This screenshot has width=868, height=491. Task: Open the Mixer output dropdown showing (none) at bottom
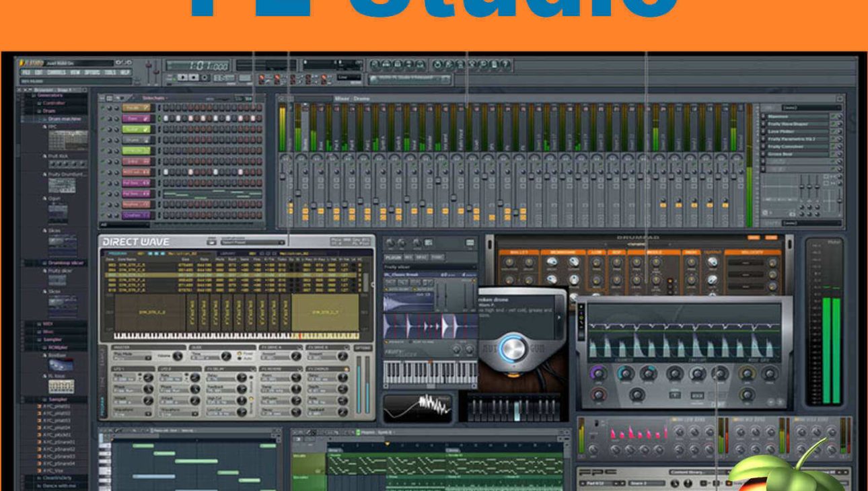click(x=811, y=223)
